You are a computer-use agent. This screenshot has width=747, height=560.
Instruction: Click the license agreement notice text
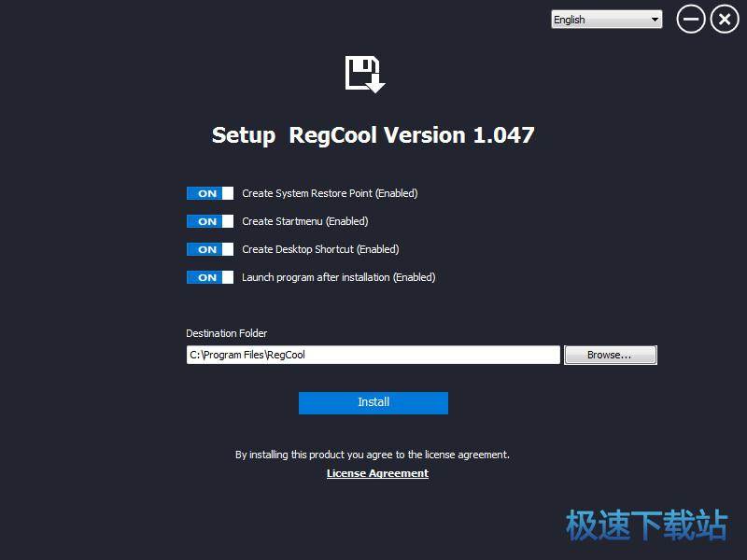pyautogui.click(x=373, y=455)
